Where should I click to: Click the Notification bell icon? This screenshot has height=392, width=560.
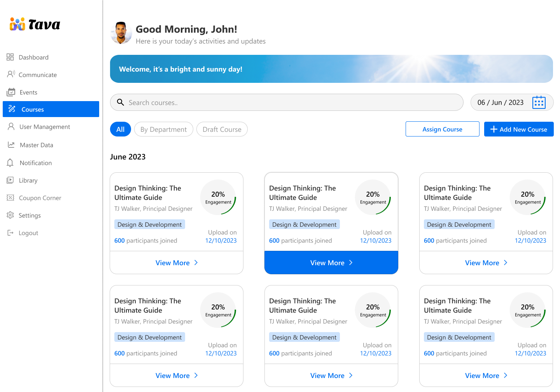click(x=10, y=163)
